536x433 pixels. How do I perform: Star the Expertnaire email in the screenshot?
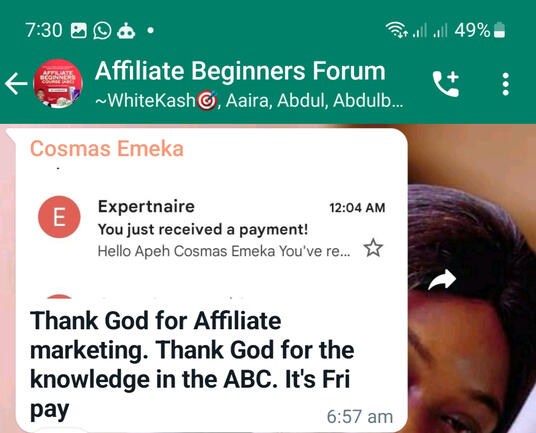373,248
